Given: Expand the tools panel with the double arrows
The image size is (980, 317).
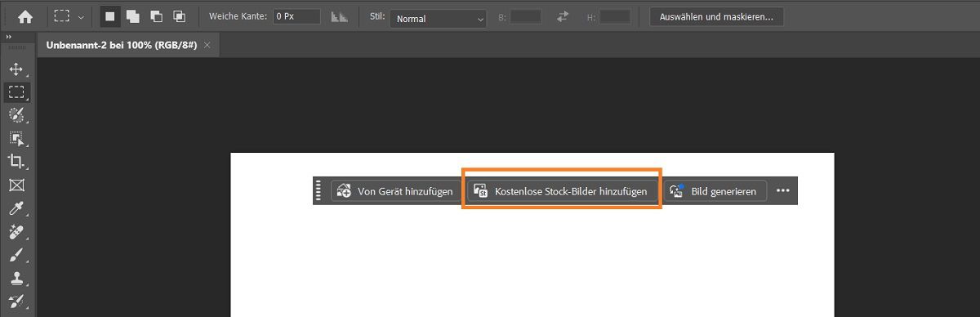Looking at the screenshot, I should coord(9,37).
